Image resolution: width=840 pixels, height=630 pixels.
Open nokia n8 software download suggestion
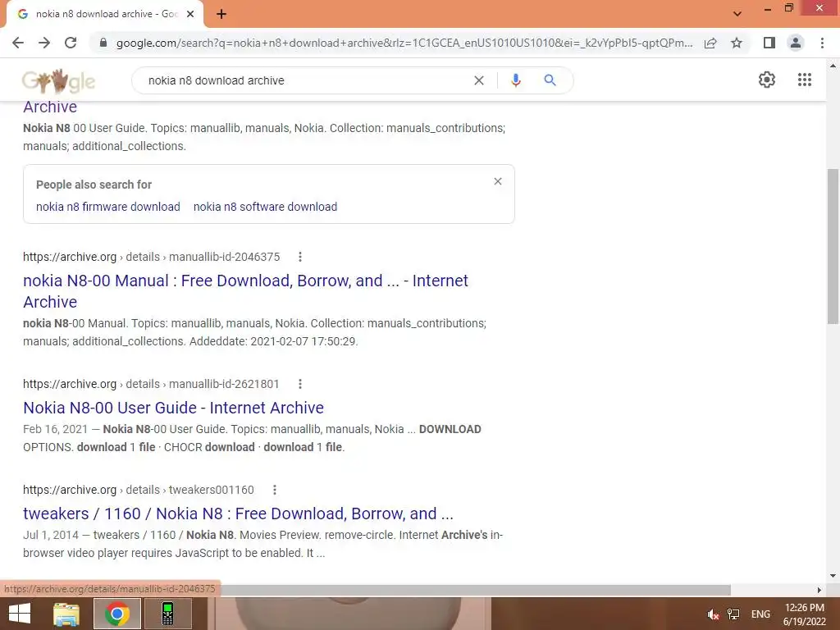point(265,207)
